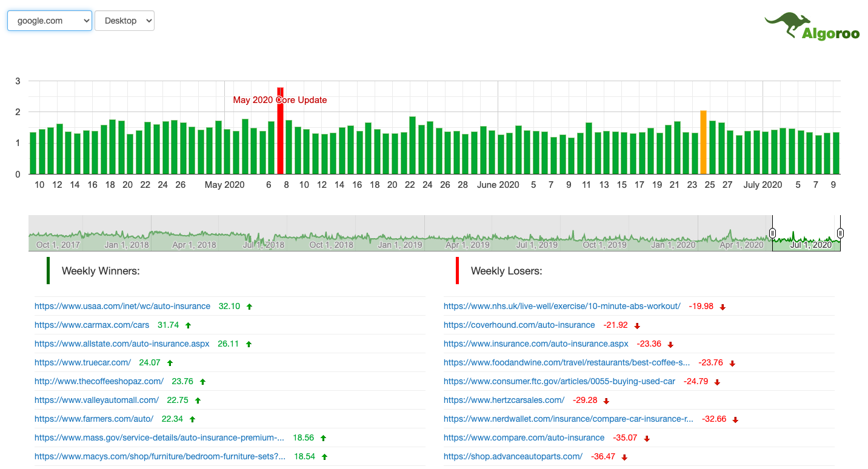The width and height of the screenshot is (868, 469).
Task: Click Oct 1, 2017 on the overview timeline
Action: 58,245
